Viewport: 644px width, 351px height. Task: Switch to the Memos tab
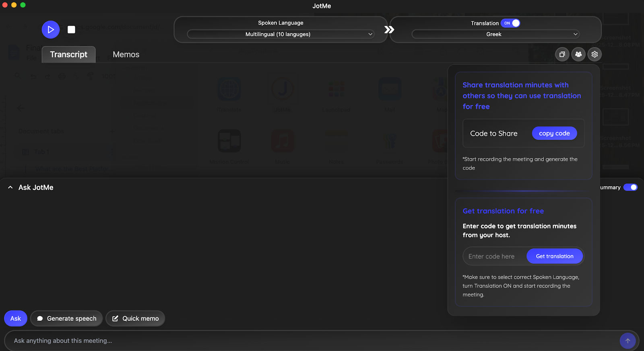pyautogui.click(x=126, y=54)
